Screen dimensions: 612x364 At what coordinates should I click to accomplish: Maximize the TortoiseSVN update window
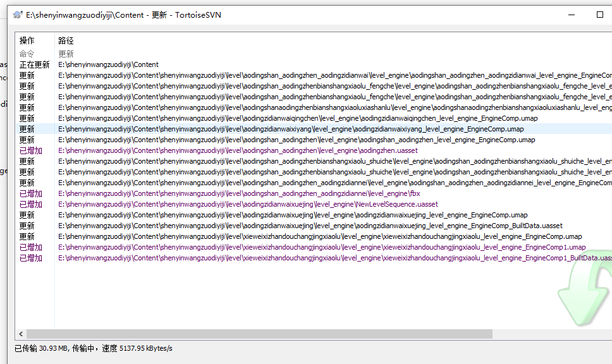(599, 15)
